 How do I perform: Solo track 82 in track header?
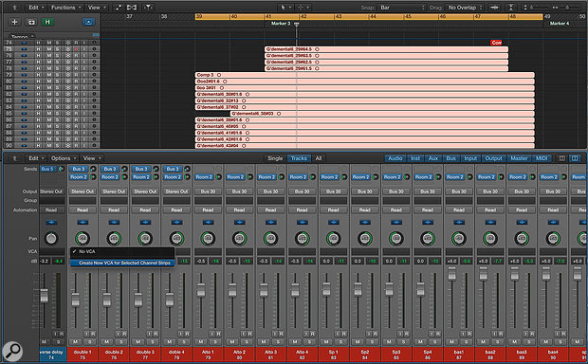[57, 94]
